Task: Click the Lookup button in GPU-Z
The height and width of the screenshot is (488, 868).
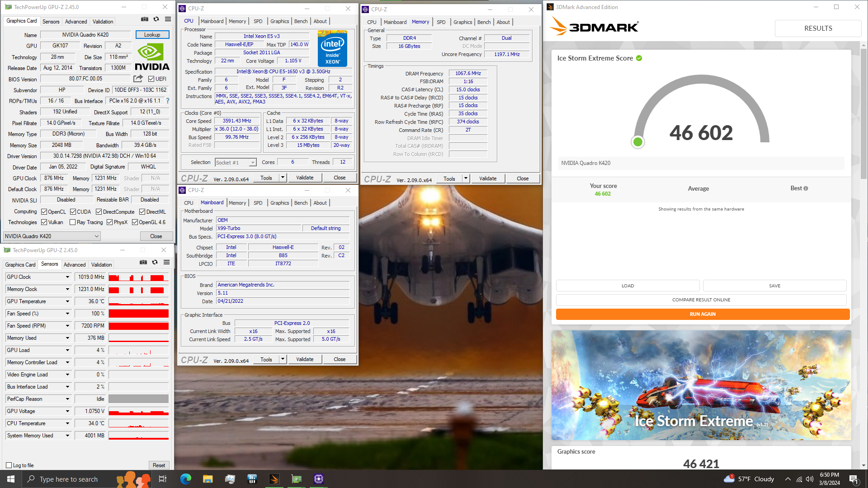Action: (152, 35)
